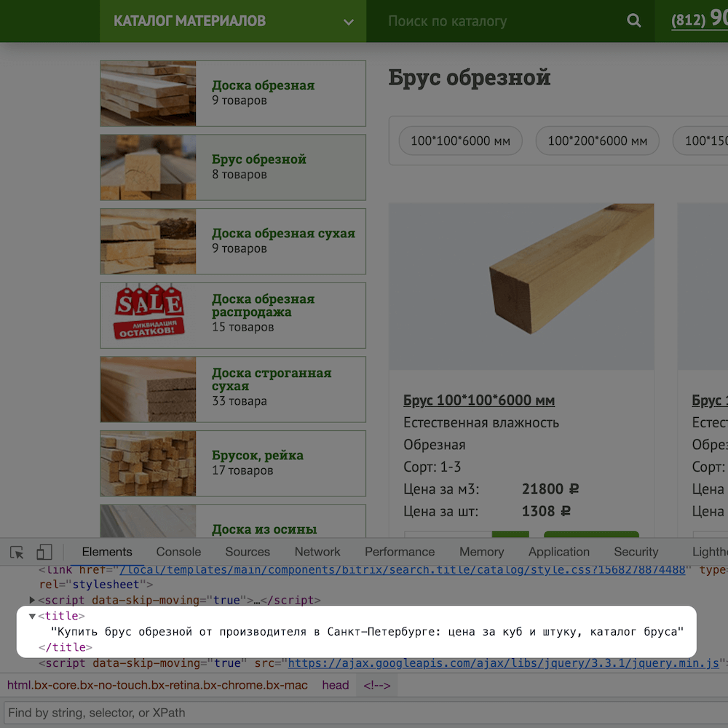The image size is (728, 728).
Task: Click the title text Купить брус обрезной
Action: click(x=367, y=632)
